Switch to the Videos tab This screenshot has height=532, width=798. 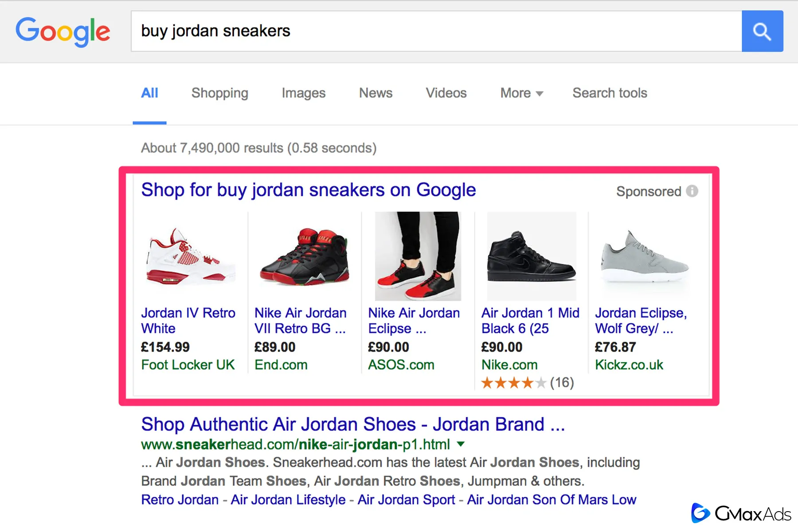446,93
